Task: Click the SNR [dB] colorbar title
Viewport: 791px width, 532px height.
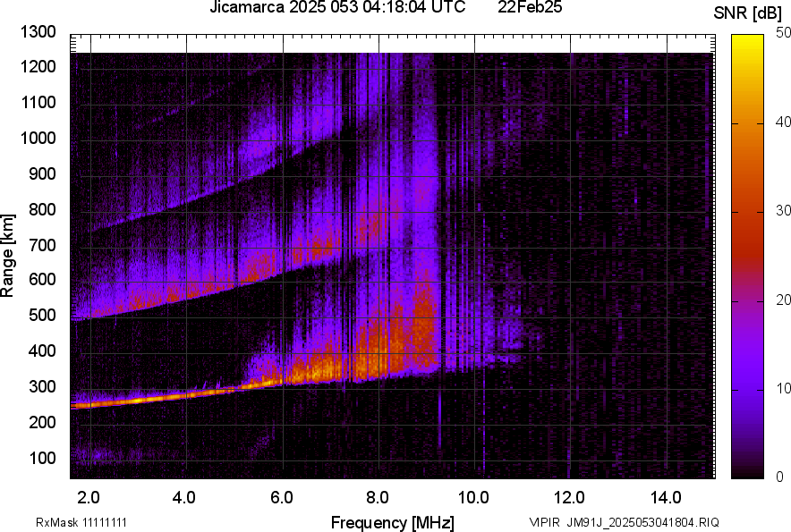Action: tap(748, 13)
